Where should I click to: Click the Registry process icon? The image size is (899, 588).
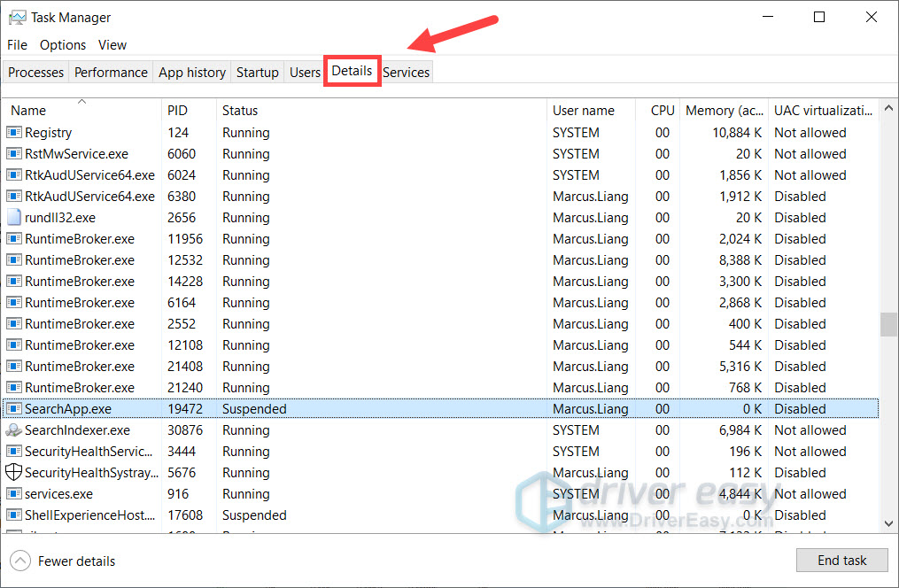pos(14,133)
